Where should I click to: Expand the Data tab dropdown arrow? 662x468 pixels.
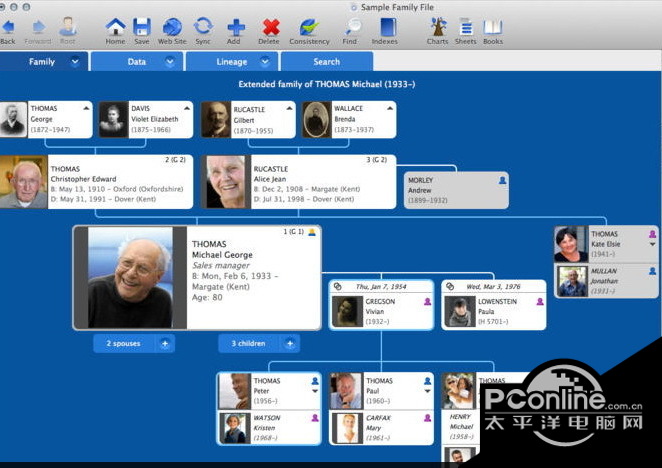(170, 62)
